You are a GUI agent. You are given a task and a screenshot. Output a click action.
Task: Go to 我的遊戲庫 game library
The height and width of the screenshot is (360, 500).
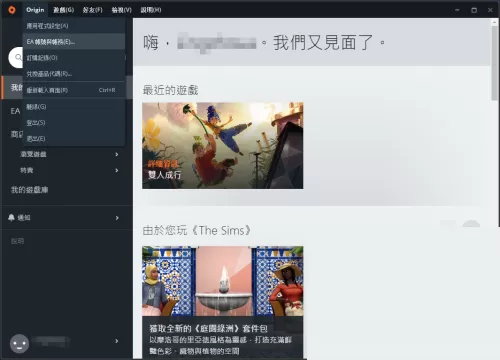pyautogui.click(x=29, y=190)
